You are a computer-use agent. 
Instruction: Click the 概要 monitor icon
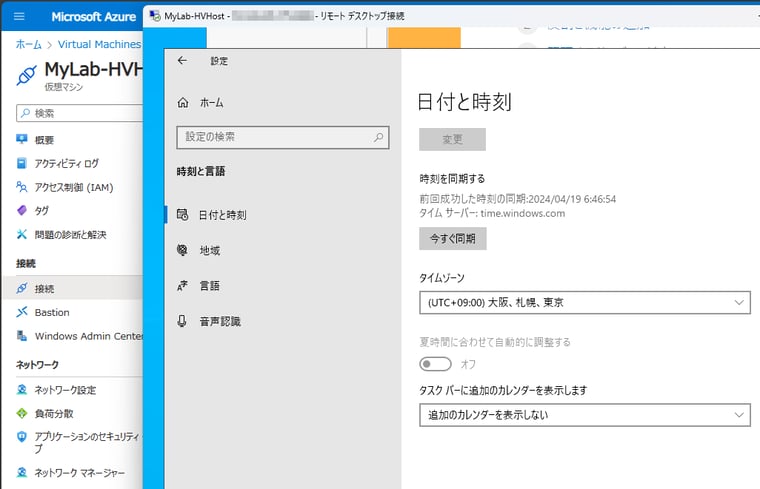click(x=21, y=140)
